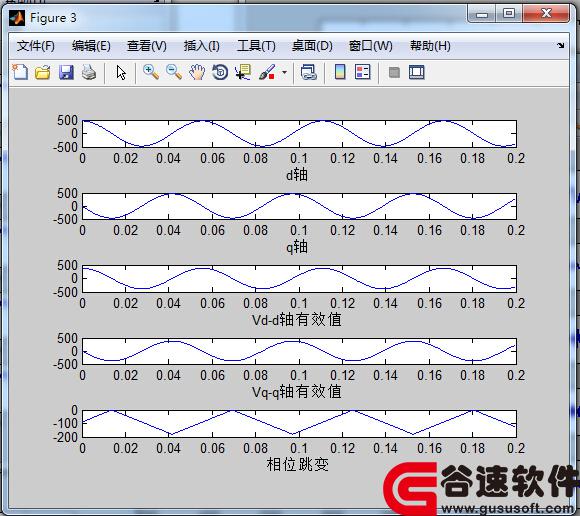Open the 插入(I) menu
This screenshot has width=580, height=516.
click(202, 46)
